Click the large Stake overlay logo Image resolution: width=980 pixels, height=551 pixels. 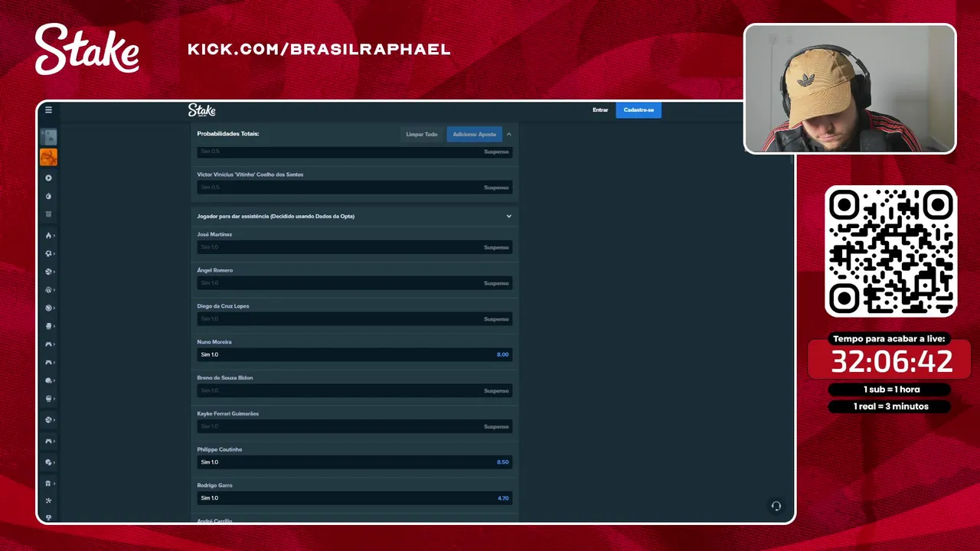click(87, 49)
